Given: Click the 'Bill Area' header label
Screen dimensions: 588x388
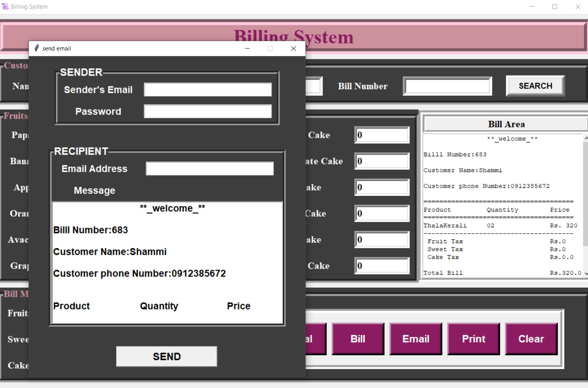Looking at the screenshot, I should tap(506, 124).
